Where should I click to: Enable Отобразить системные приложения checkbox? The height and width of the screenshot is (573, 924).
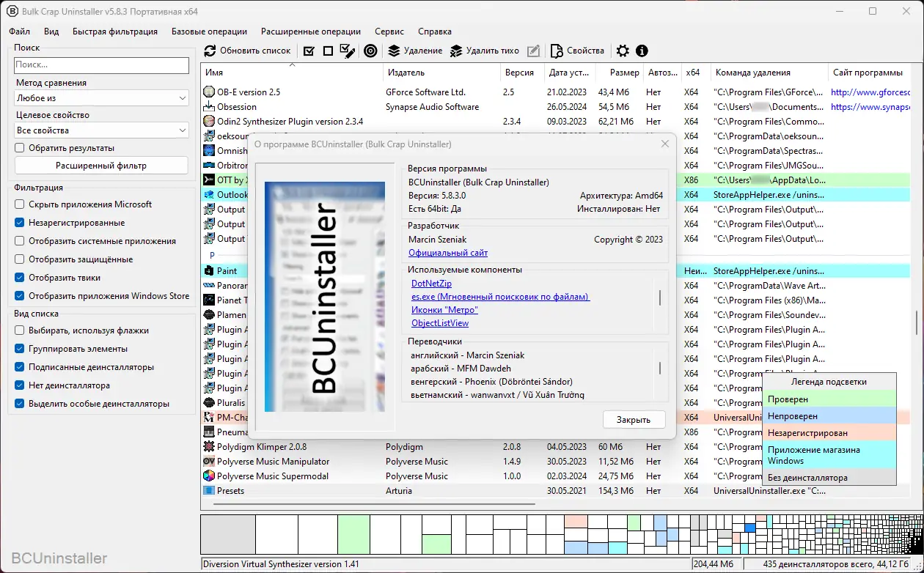point(20,241)
